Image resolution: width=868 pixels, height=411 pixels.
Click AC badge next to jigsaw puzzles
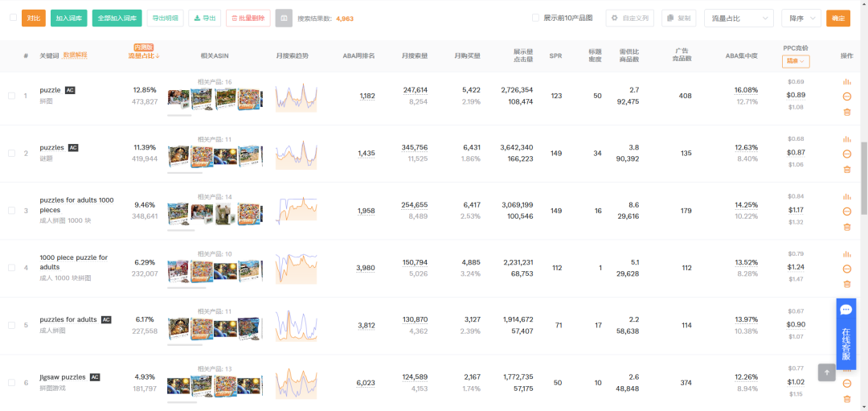click(95, 377)
